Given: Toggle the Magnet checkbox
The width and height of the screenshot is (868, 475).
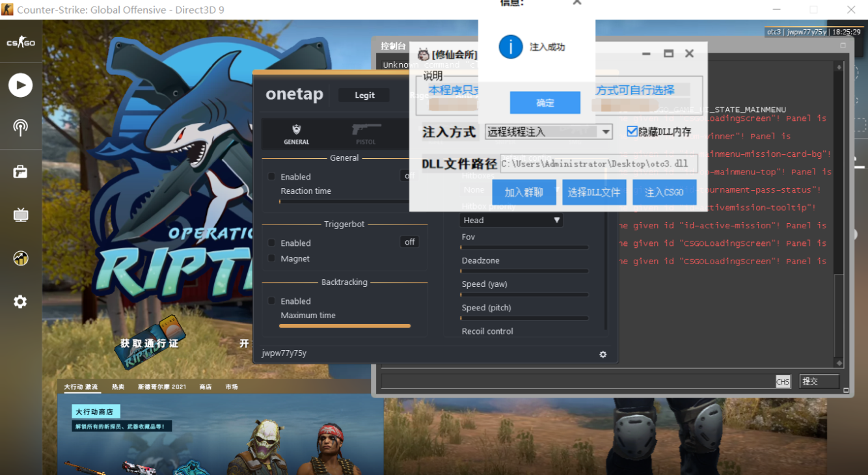Looking at the screenshot, I should pyautogui.click(x=272, y=258).
